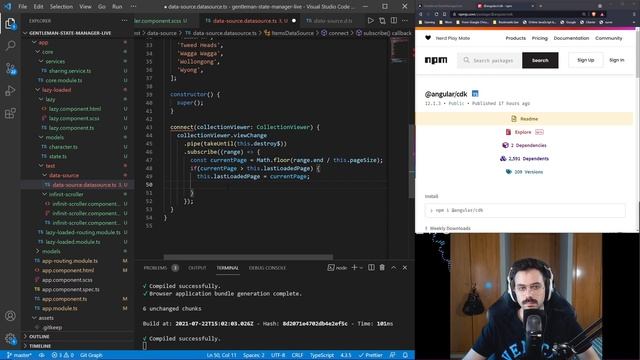Maximize the terminal panel with chevron
640x360 pixels.
click(393, 267)
